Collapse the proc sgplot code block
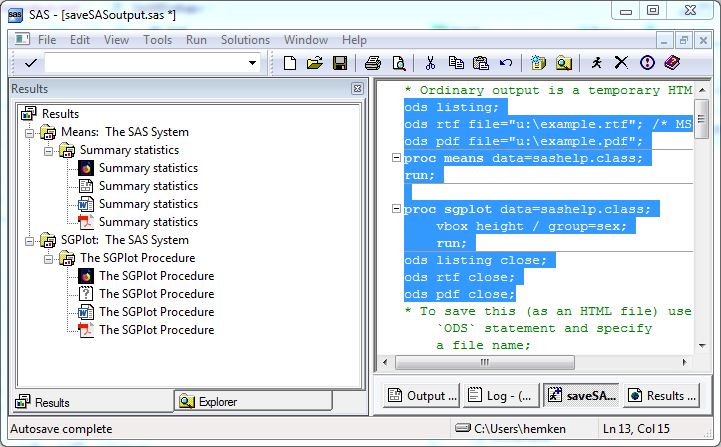The image size is (721, 447). pyautogui.click(x=396, y=209)
